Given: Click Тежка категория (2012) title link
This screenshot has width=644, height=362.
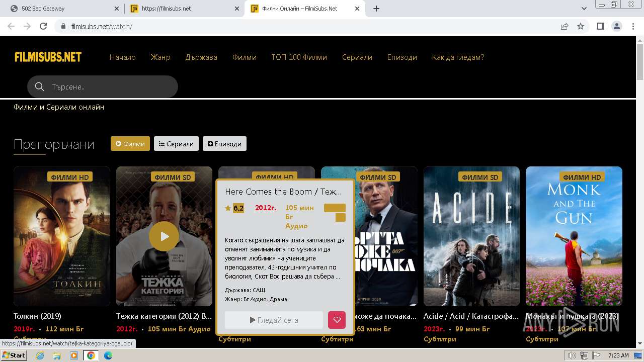Looking at the screenshot, I should (x=164, y=316).
